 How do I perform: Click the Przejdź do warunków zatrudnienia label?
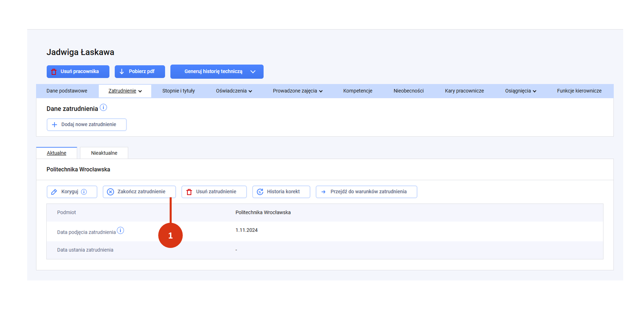[x=369, y=192]
